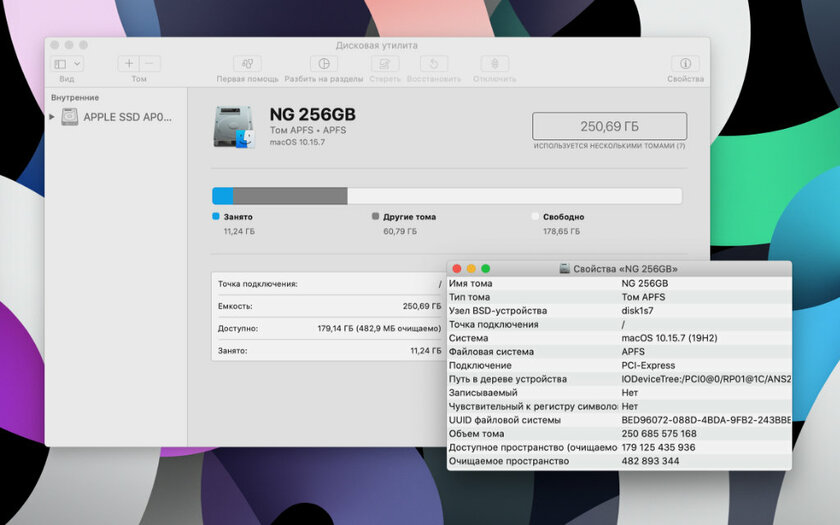Select the UUID файловой системы row
The width and height of the screenshot is (840, 525).
(618, 420)
